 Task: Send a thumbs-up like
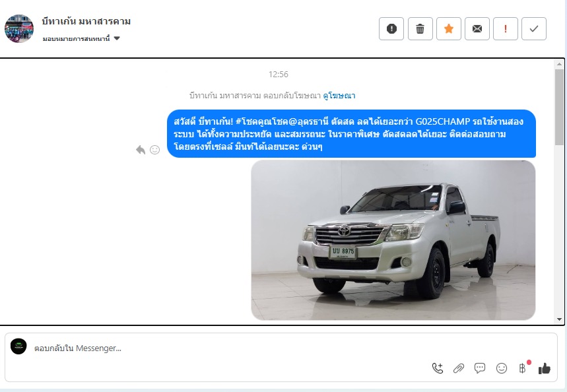click(x=544, y=368)
